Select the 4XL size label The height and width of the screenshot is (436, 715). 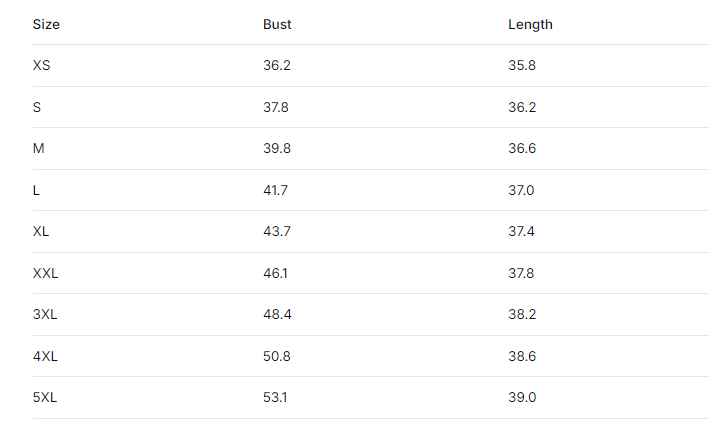click(45, 356)
